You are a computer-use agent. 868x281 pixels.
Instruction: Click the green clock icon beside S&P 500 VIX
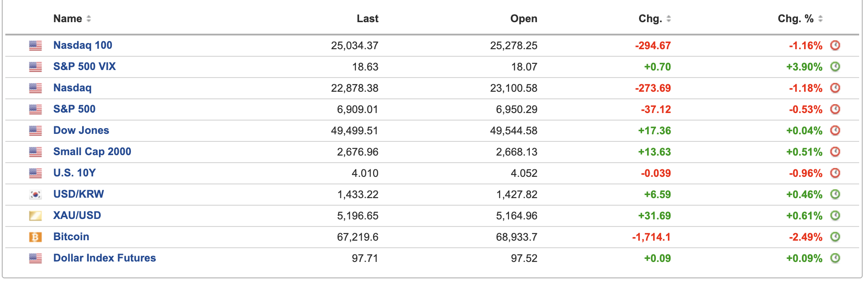coord(835,66)
